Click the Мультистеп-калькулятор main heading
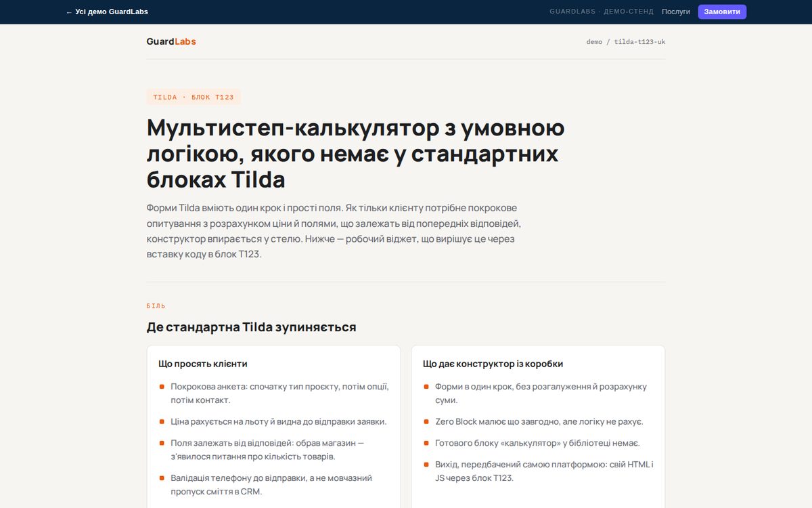The image size is (812, 508). tap(356, 154)
